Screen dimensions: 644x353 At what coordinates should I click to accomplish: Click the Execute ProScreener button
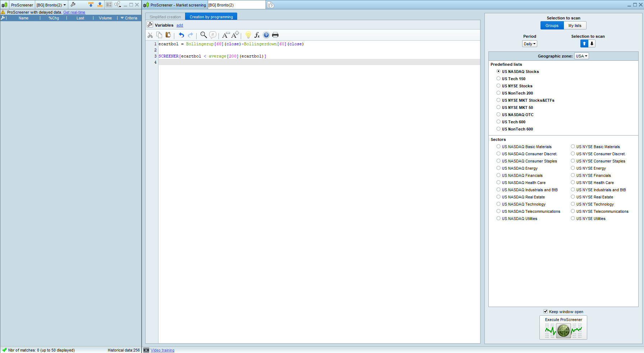(x=563, y=327)
